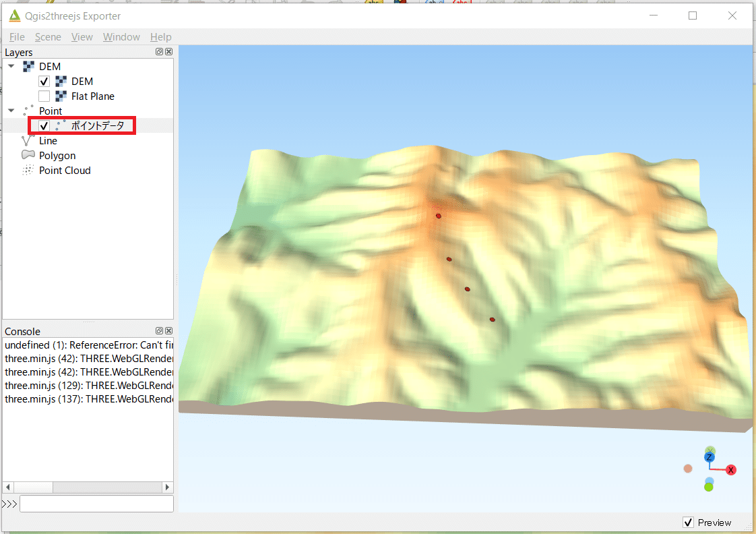Toggle the Preview checkbox
The image size is (756, 534).
point(688,522)
